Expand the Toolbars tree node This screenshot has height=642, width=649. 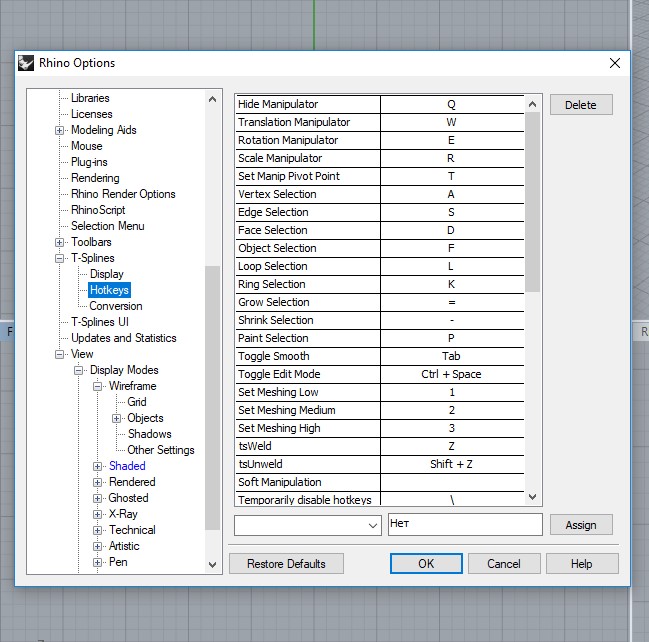click(59, 242)
